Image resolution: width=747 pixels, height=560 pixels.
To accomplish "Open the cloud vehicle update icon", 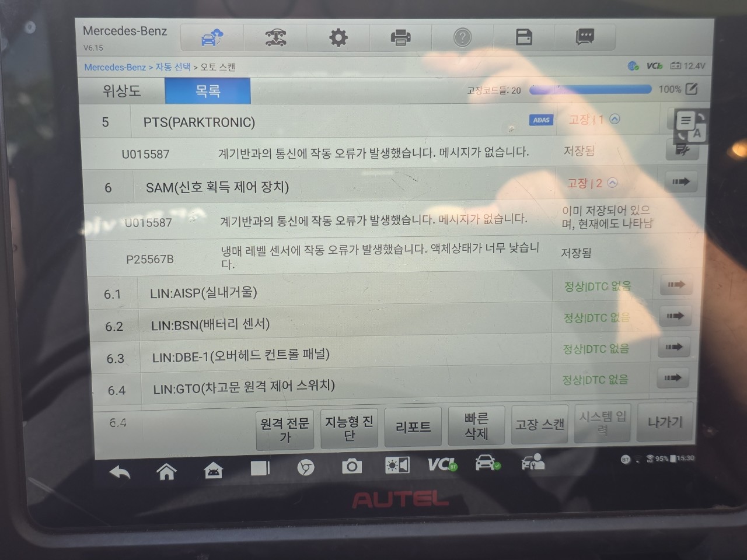I will pyautogui.click(x=212, y=38).
